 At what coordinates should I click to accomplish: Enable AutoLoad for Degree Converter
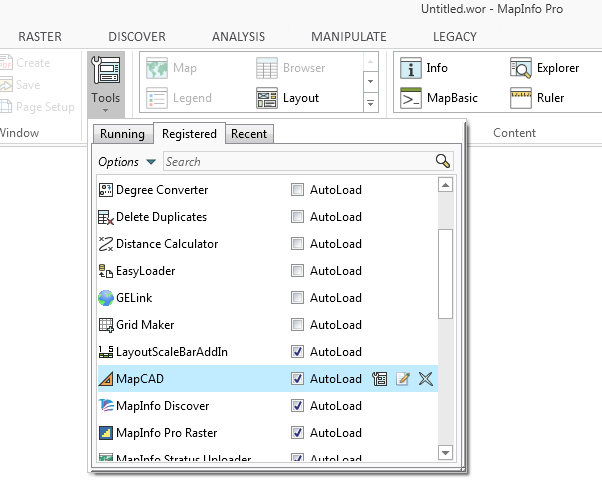[x=298, y=190]
